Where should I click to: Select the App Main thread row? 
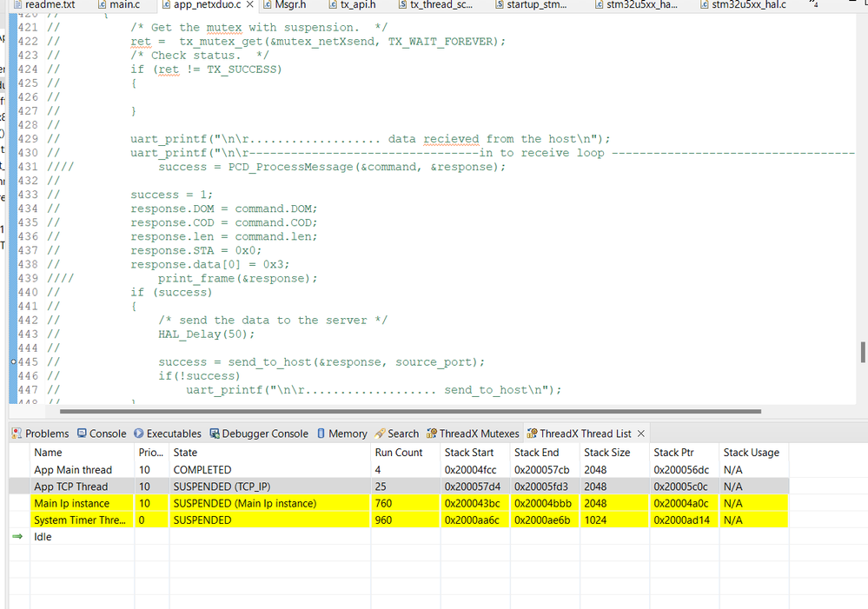click(399, 469)
